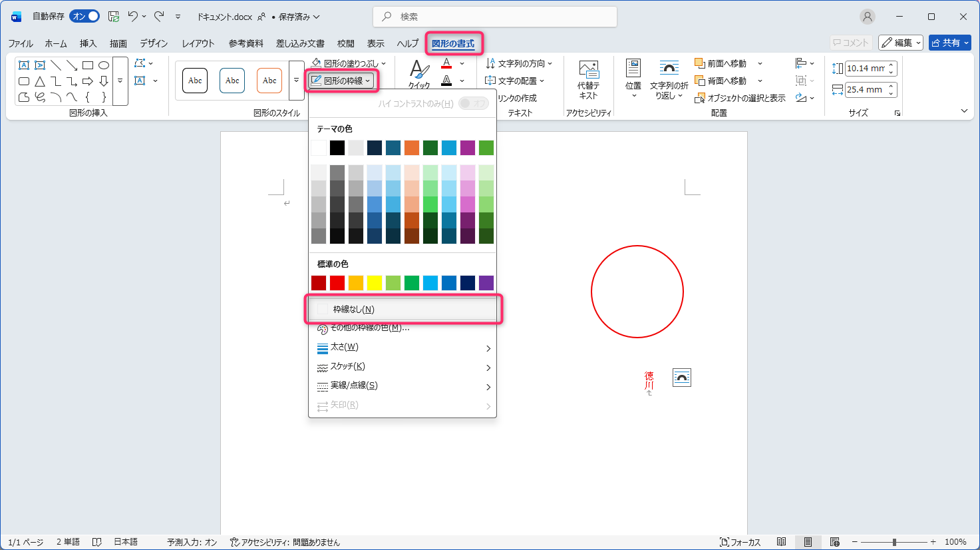
Task: Select the oval shape in shapes gallery
Action: (104, 65)
